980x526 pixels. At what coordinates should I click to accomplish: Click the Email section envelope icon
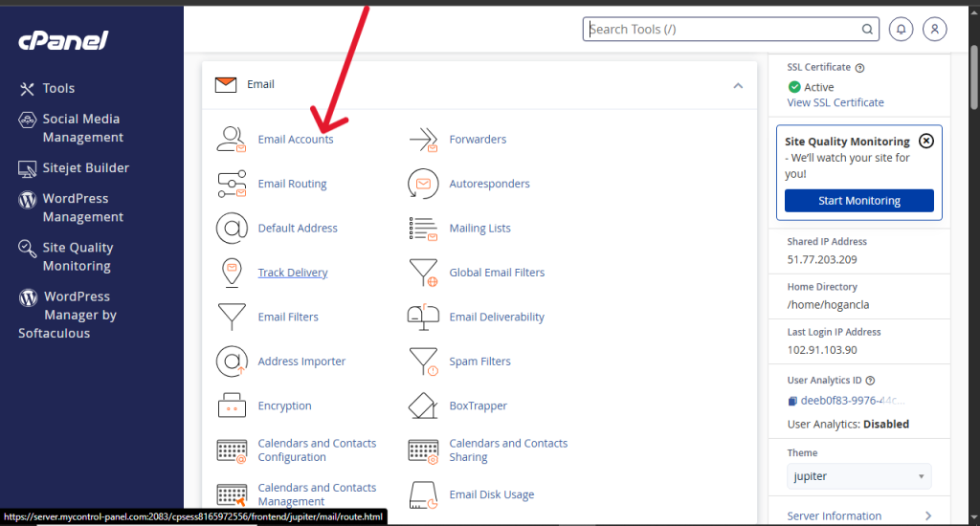(226, 84)
